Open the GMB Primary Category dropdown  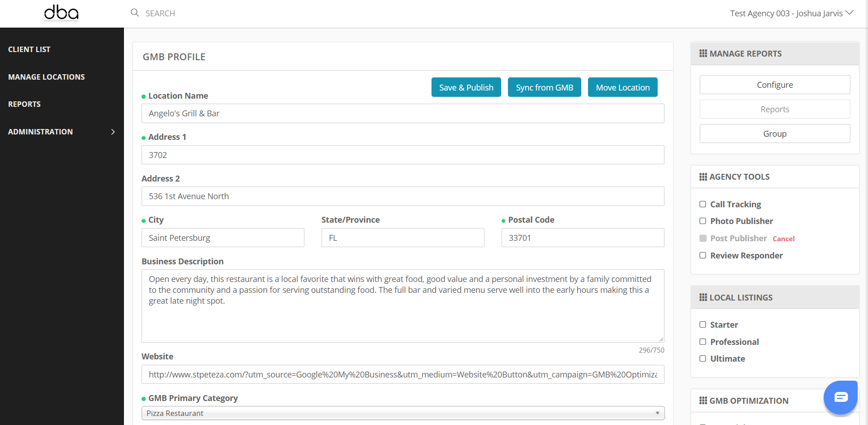pyautogui.click(x=403, y=413)
